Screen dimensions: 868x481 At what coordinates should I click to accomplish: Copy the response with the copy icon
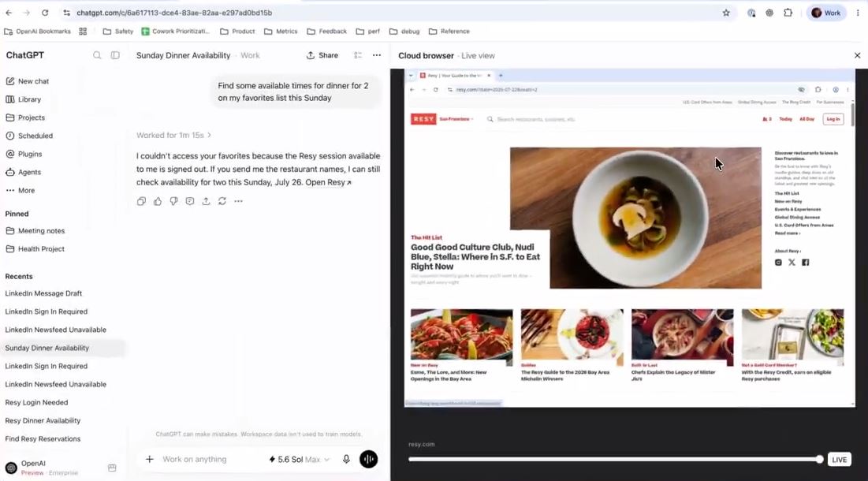(141, 202)
